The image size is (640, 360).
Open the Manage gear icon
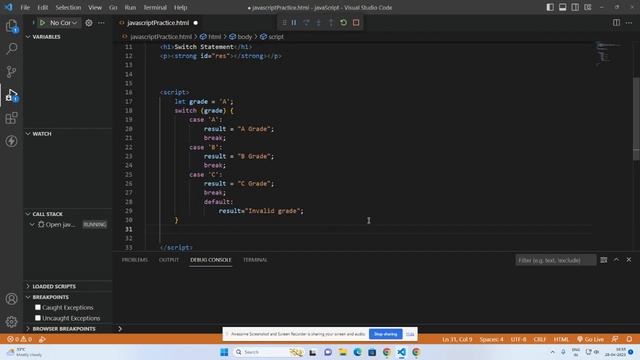tap(11, 322)
